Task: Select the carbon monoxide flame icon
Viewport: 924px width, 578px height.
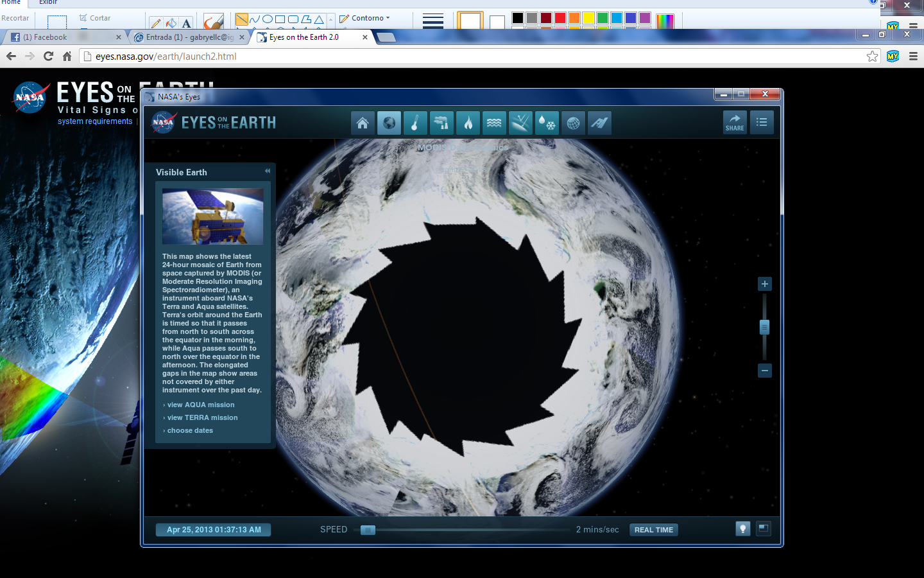Action: pos(468,123)
